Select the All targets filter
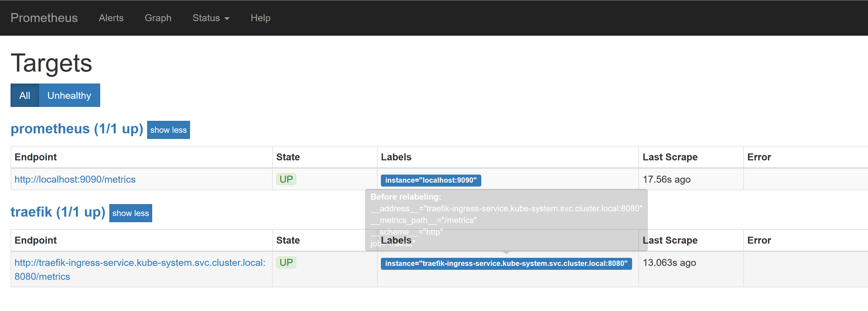 tap(24, 95)
